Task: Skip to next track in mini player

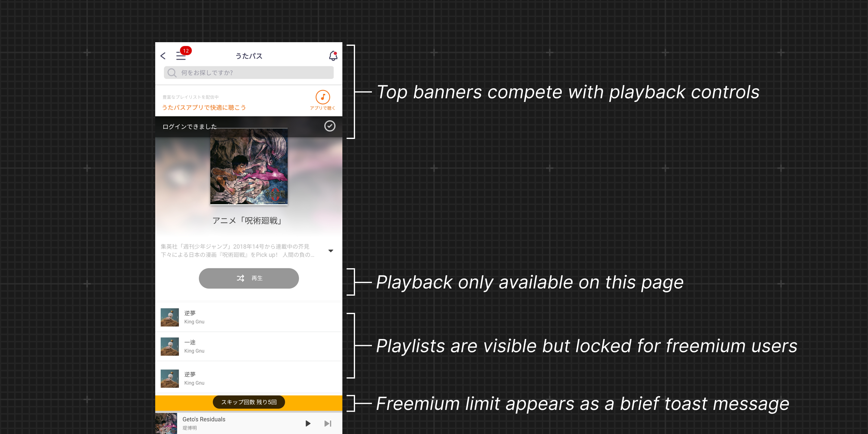Action: tap(328, 423)
